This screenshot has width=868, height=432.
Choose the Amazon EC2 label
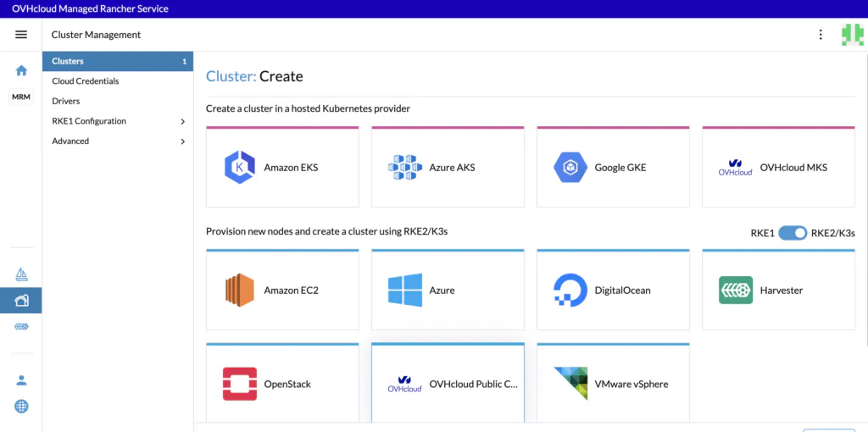click(x=292, y=291)
